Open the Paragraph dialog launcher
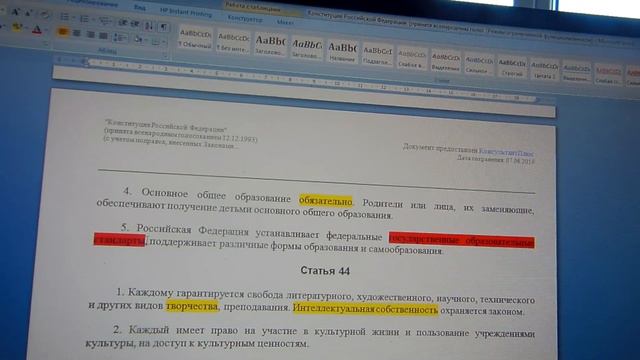Screen dimensions: 640x360 (x=166, y=55)
